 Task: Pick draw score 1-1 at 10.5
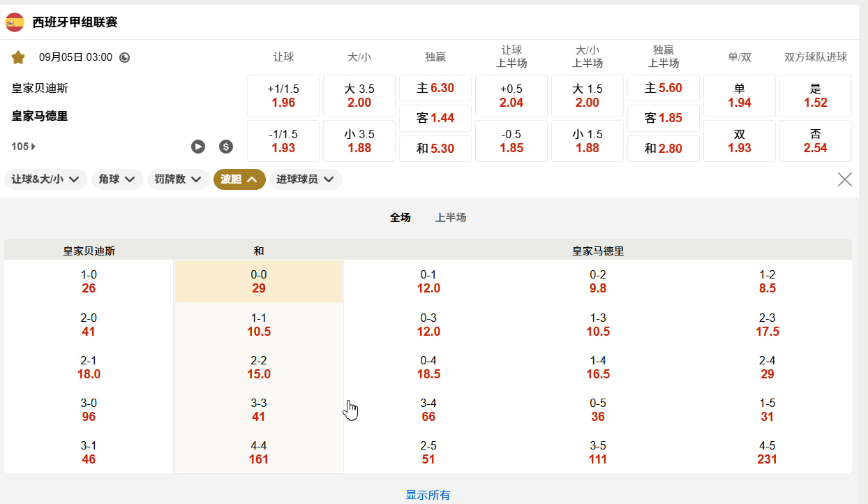[259, 325]
